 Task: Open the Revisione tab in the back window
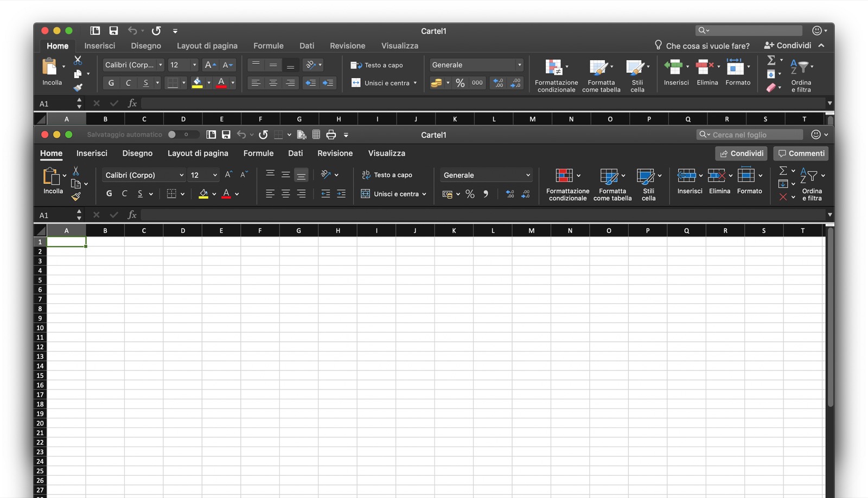click(347, 46)
